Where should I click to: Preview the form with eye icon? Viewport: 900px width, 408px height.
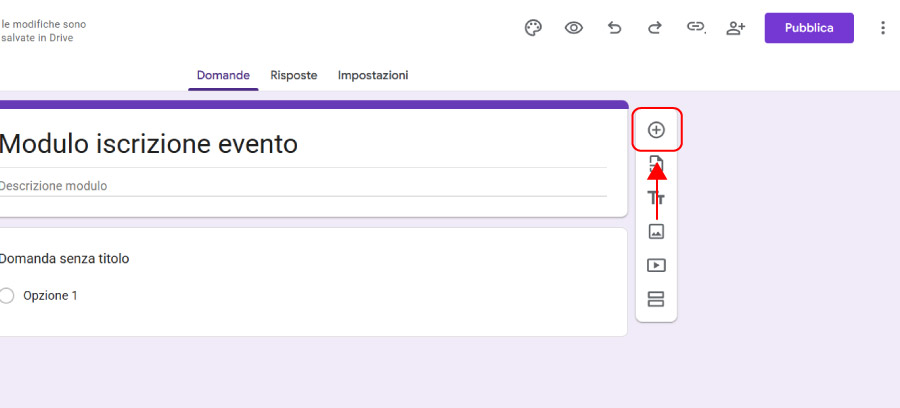[574, 28]
